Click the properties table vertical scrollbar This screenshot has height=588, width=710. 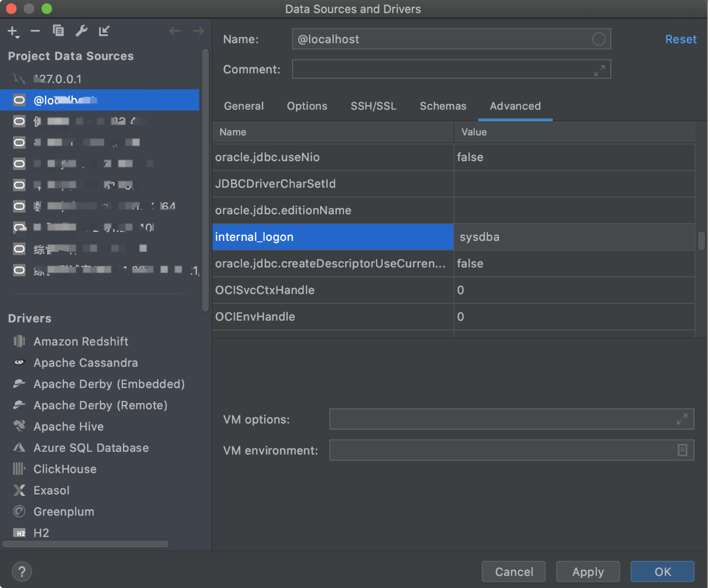coord(701,241)
